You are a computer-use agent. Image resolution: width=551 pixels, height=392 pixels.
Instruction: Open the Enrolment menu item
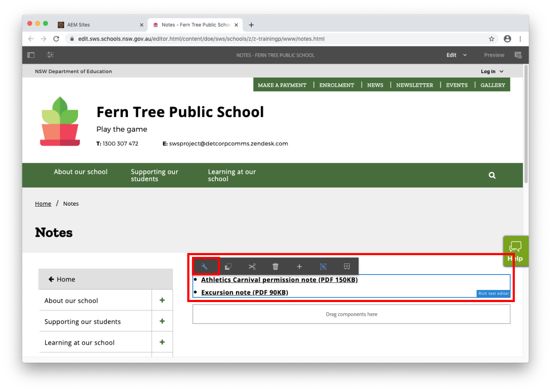337,85
